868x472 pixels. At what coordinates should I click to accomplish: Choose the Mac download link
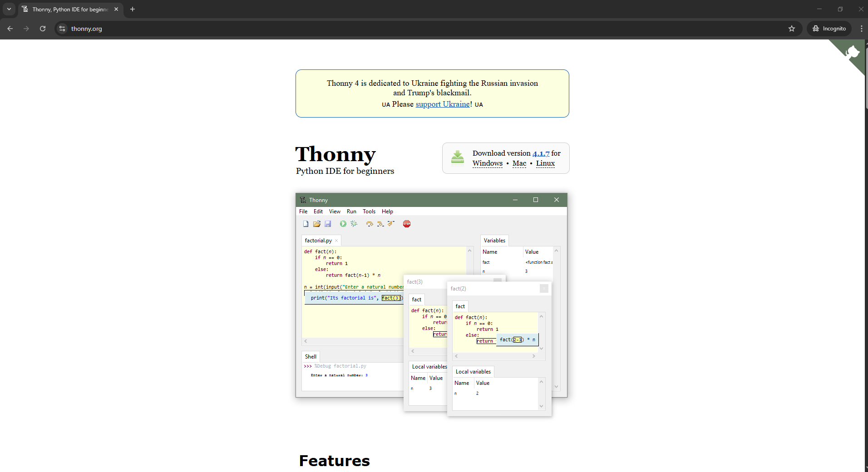pyautogui.click(x=519, y=163)
